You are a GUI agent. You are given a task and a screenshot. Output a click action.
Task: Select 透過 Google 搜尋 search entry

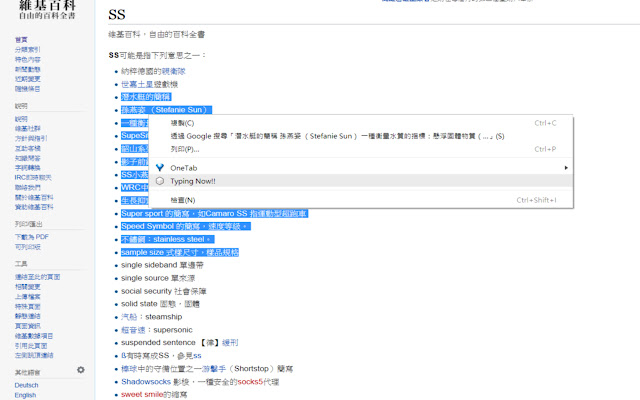pos(361,136)
